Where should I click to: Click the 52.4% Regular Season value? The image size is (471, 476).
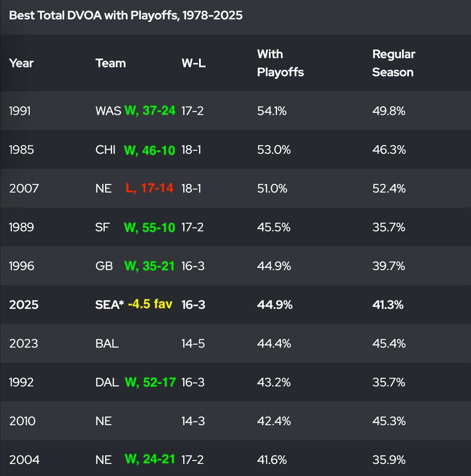(389, 189)
